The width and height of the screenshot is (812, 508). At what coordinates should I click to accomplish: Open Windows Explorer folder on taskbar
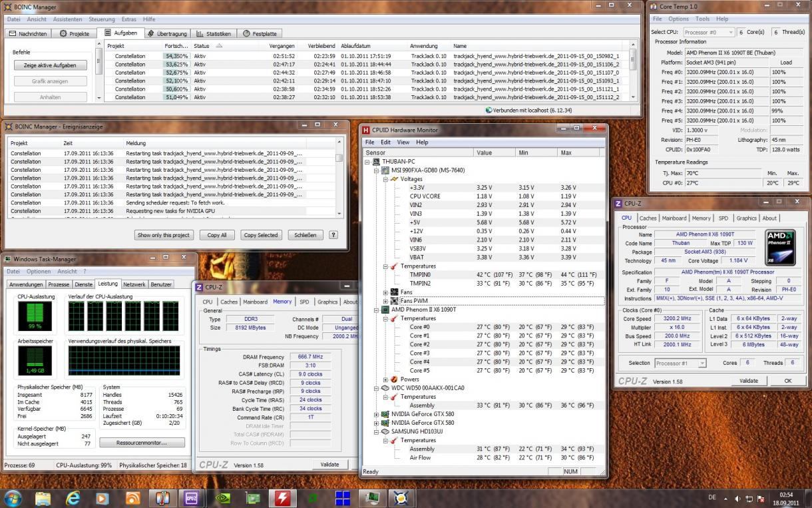tap(43, 498)
